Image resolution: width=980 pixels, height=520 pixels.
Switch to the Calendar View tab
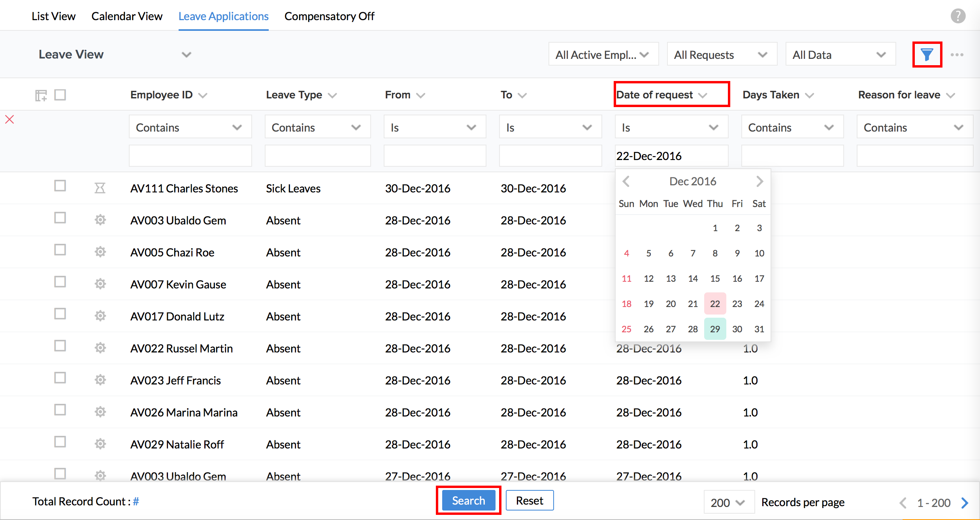click(127, 16)
